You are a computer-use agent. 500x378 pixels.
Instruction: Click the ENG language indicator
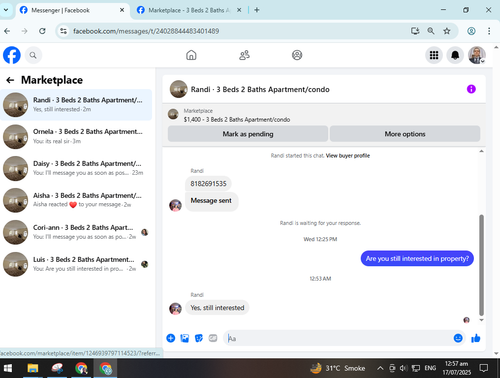430,368
